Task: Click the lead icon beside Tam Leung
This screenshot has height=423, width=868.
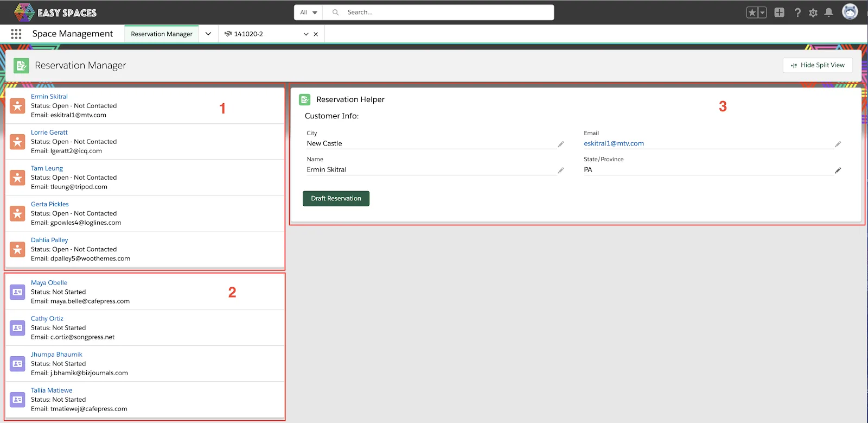Action: pyautogui.click(x=17, y=178)
